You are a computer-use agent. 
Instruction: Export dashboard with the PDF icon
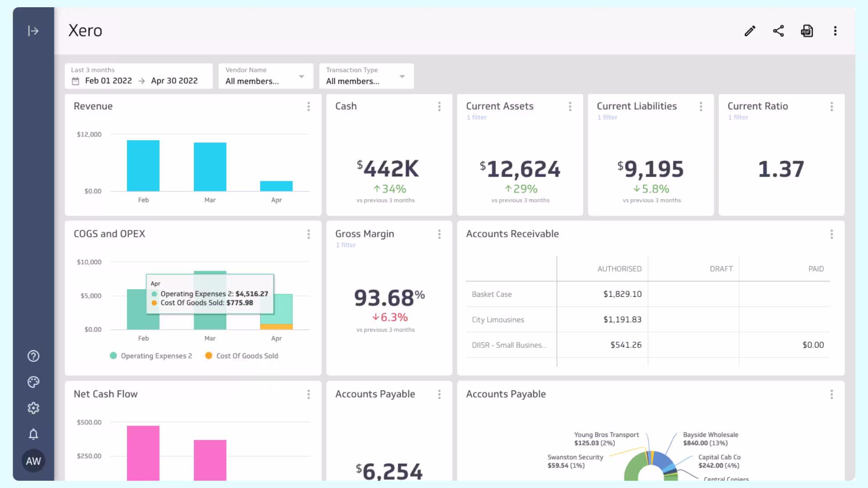[807, 31]
